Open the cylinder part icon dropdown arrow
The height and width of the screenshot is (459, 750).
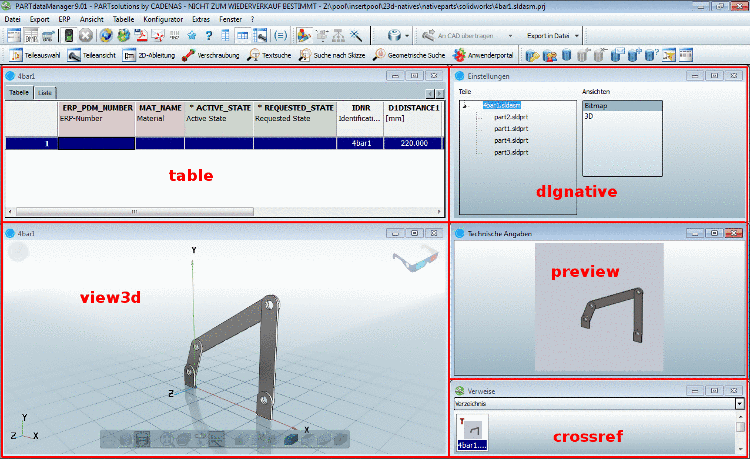407,36
